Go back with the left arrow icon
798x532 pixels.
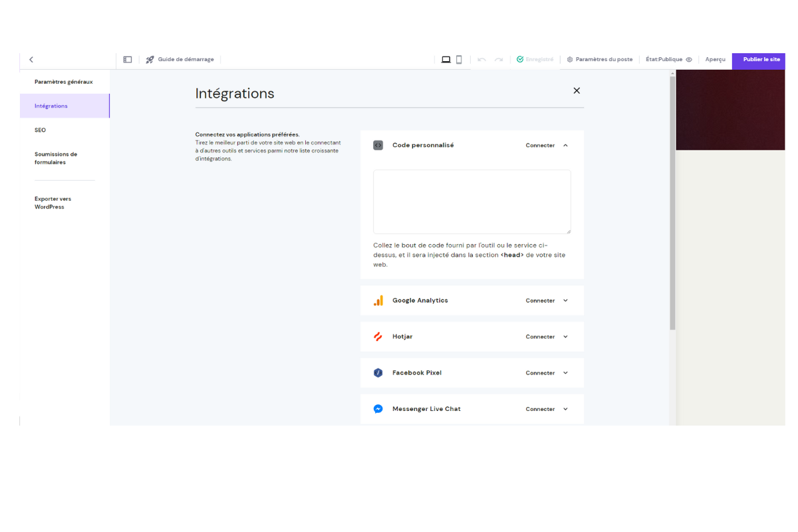coord(31,60)
